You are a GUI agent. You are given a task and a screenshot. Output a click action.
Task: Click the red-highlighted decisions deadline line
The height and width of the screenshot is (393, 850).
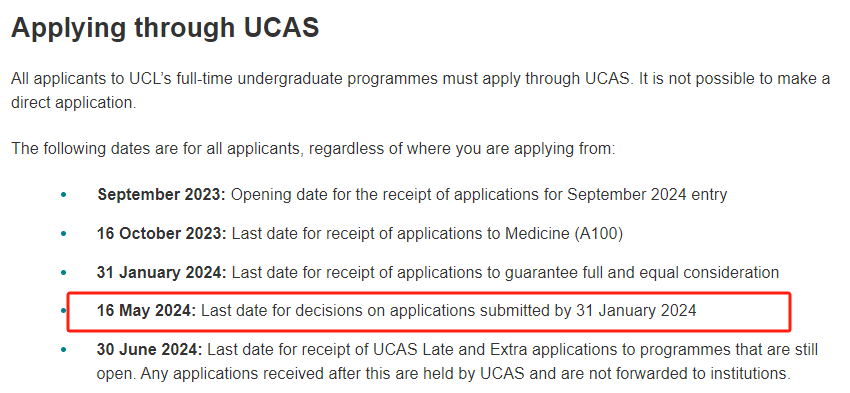[429, 311]
